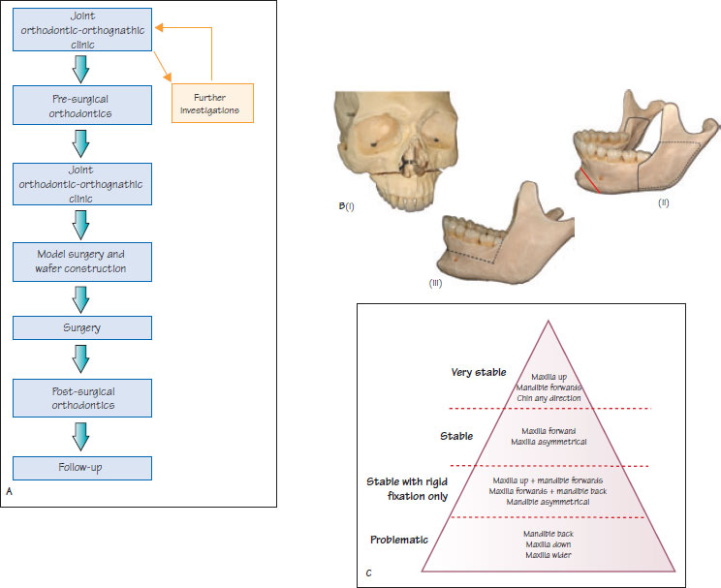The width and height of the screenshot is (721, 588).
Task: Click the arrow directly above Pre-surgical orthodontics
Action: click(82, 68)
